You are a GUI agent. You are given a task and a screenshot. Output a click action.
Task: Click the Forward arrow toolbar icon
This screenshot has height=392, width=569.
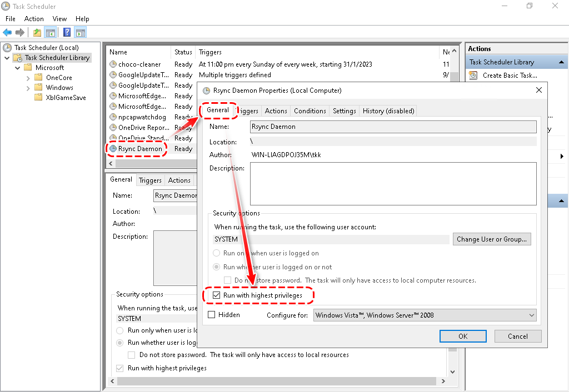click(x=20, y=32)
